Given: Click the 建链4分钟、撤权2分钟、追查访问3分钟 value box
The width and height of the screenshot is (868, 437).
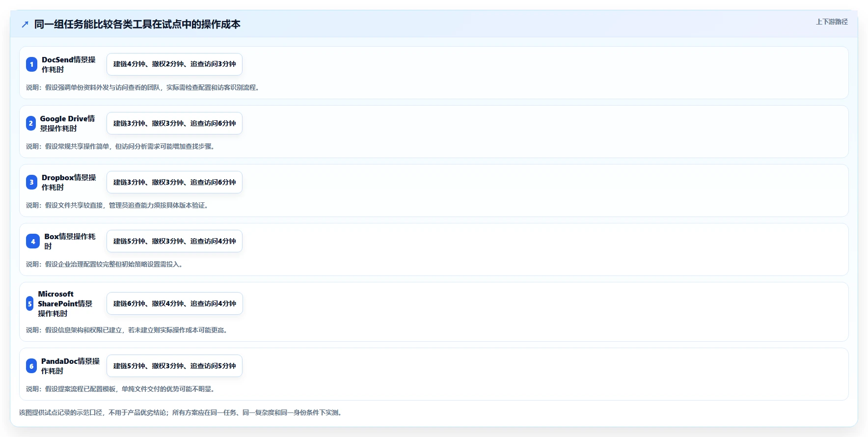Looking at the screenshot, I should tap(174, 64).
